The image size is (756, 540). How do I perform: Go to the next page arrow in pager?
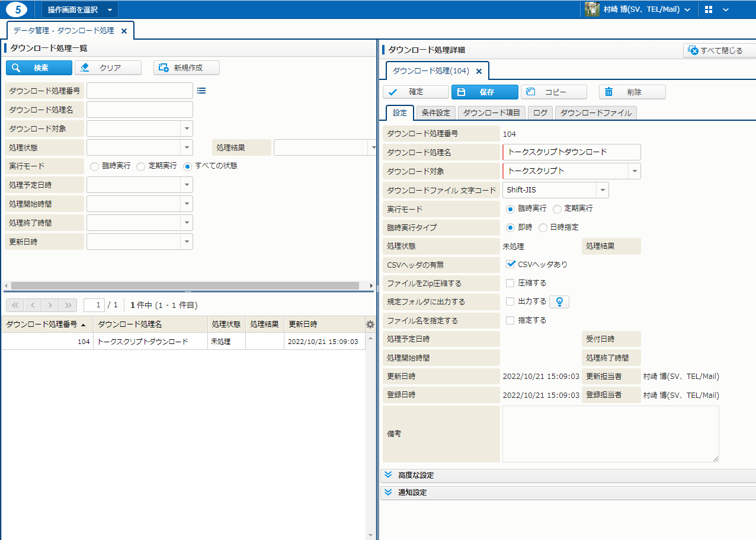pos(50,305)
